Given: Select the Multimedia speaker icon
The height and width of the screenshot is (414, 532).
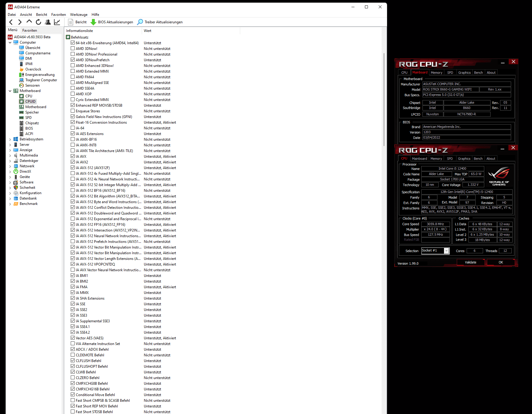Looking at the screenshot, I should click(x=16, y=155).
